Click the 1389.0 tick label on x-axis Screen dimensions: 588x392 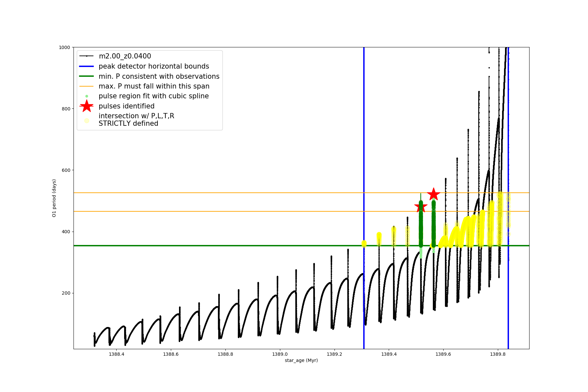click(280, 354)
